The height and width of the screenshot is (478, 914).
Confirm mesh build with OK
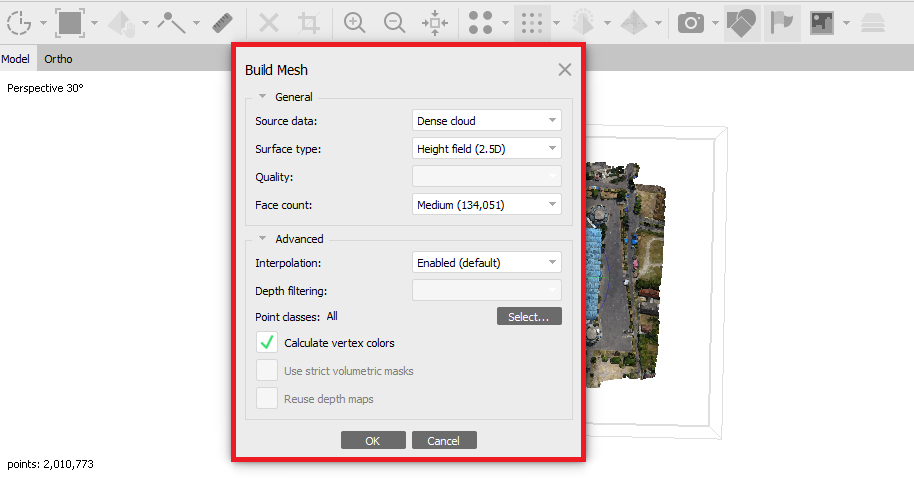(373, 440)
